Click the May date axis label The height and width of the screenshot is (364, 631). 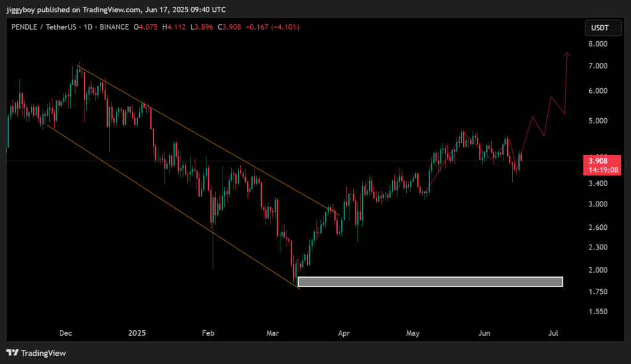413,333
